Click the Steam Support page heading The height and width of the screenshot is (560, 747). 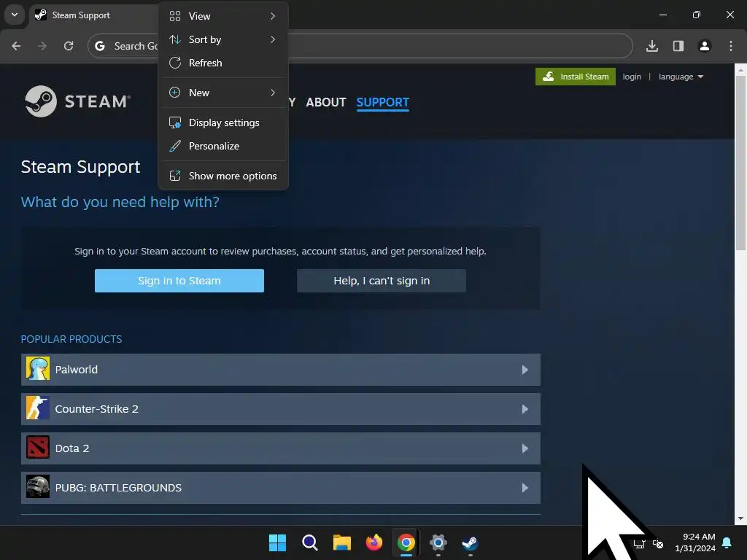(x=80, y=167)
